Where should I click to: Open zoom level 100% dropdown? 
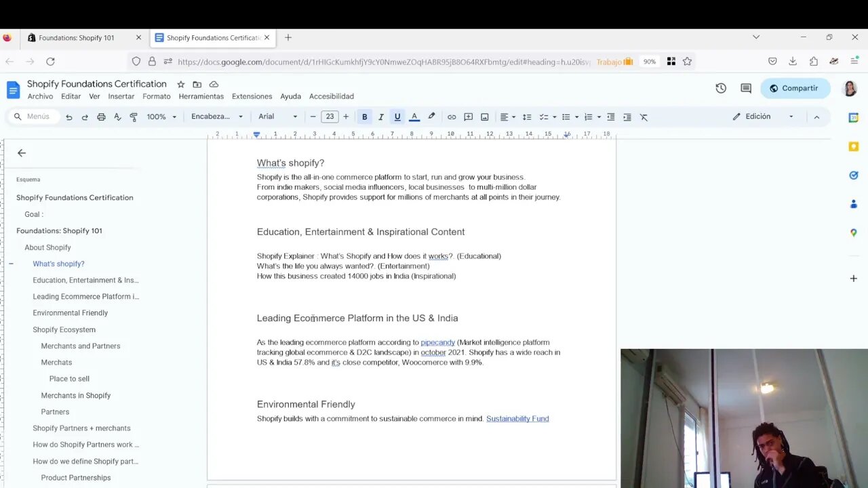pyautogui.click(x=161, y=117)
